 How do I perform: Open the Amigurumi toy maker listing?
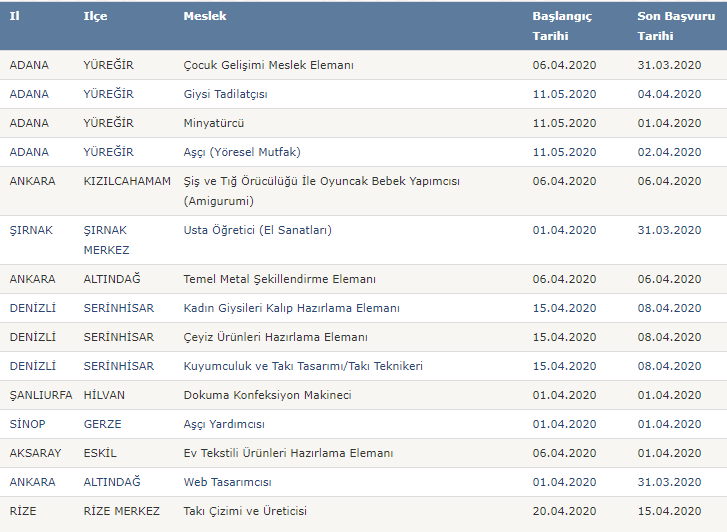[x=321, y=191]
